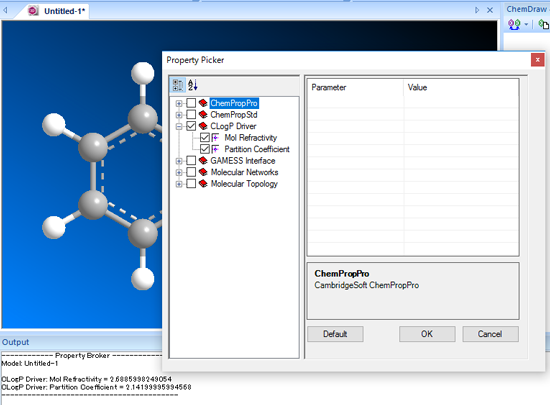Click the Value column header
The width and height of the screenshot is (550, 405).
coord(461,87)
